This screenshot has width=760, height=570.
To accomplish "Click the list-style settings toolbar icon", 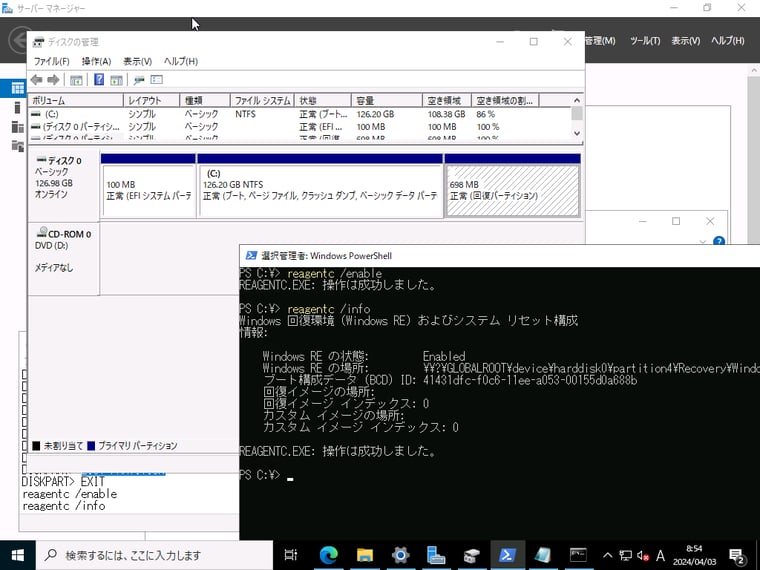I will [x=157, y=80].
